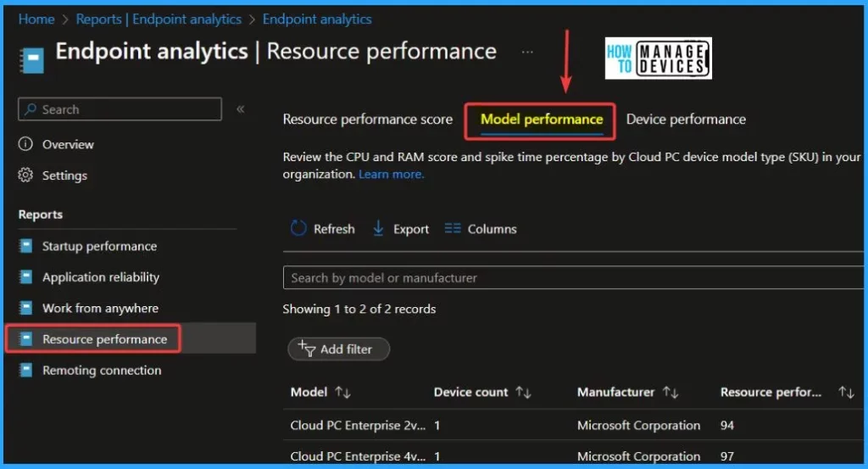This screenshot has height=469, width=868.
Task: Follow the Learn more link
Action: click(392, 175)
